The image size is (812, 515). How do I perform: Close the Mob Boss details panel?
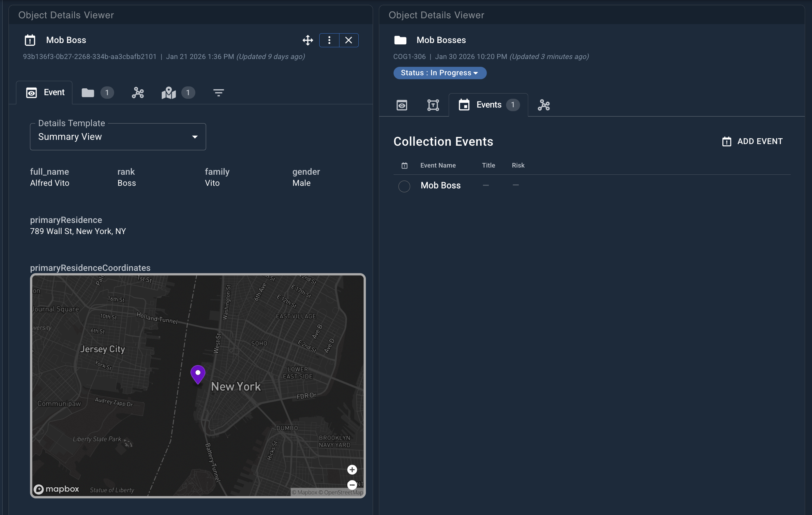click(x=348, y=40)
